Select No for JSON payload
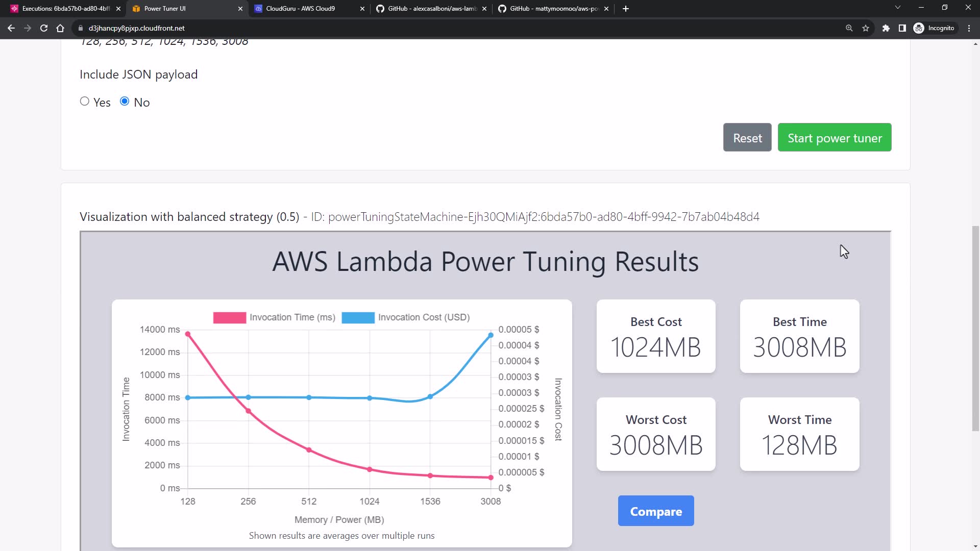980x551 pixels. pos(125,102)
